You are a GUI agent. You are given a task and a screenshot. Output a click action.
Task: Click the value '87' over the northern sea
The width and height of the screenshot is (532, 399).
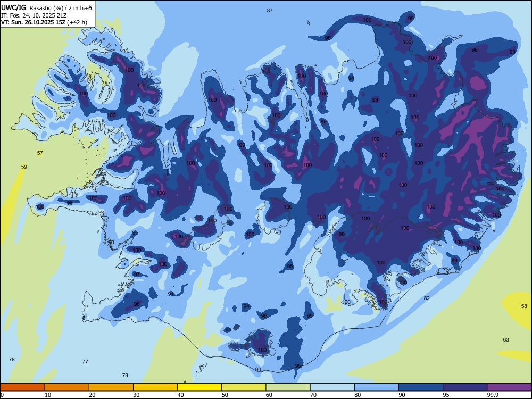270,11
